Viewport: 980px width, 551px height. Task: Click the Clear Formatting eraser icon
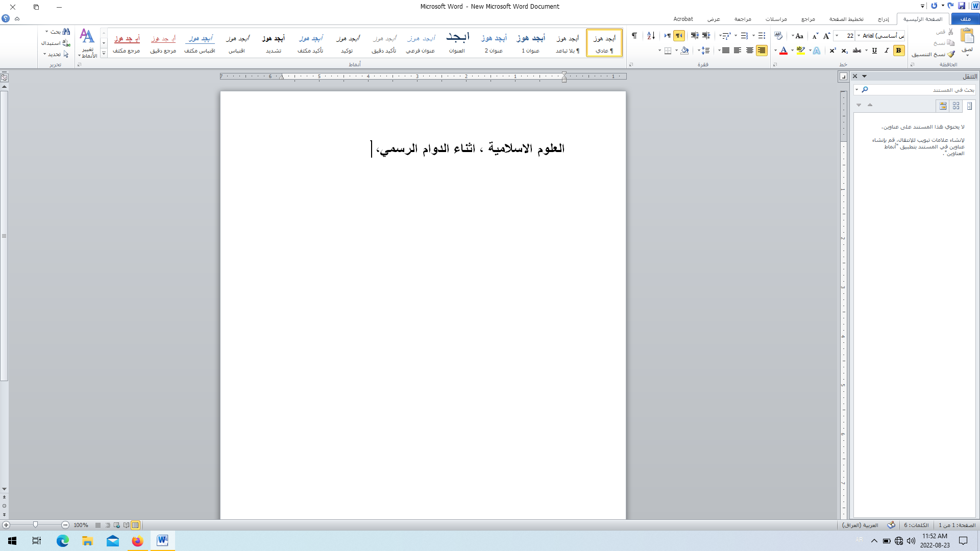point(778,36)
